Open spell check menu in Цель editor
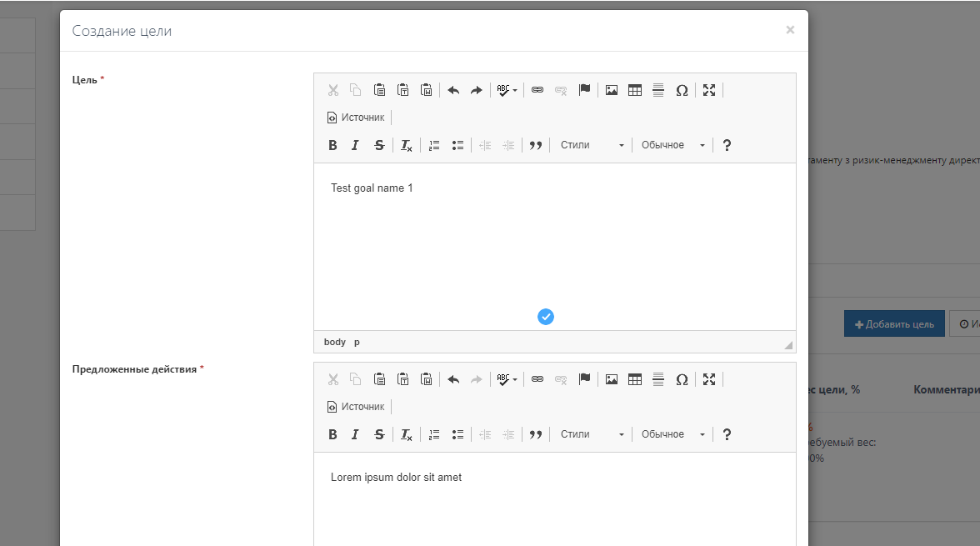980x546 pixels. [507, 90]
